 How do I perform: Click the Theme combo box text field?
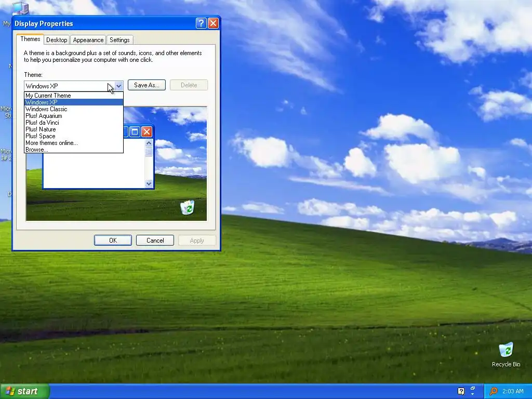coord(70,86)
